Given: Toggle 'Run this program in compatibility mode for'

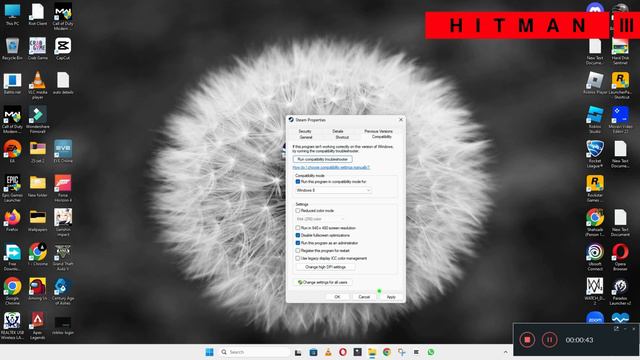Looking at the screenshot, I should (x=298, y=182).
